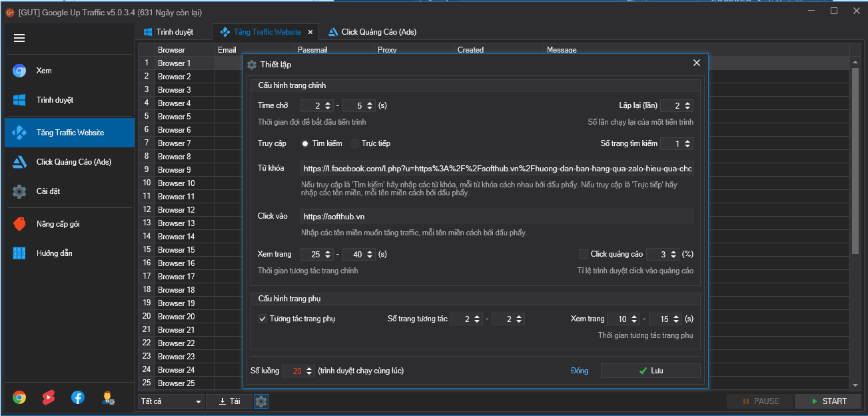
Task: Increase Lặp lại (lần) stepper value
Action: click(x=688, y=103)
